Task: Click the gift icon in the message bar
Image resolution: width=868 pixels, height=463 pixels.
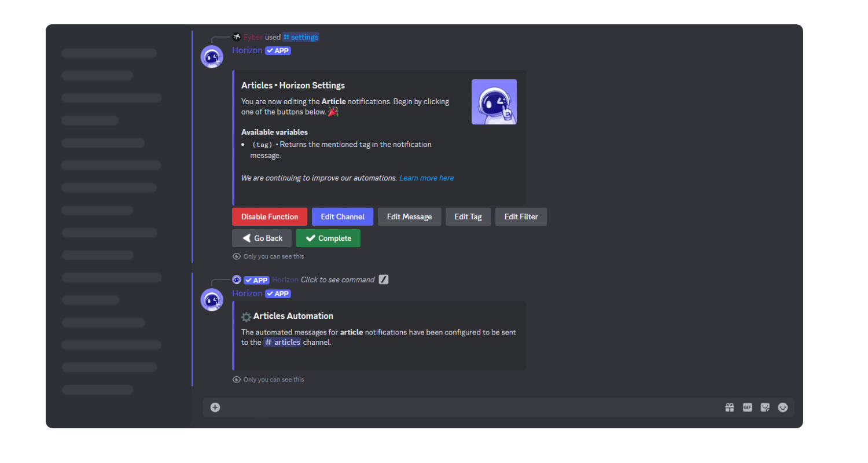Action: pos(729,407)
